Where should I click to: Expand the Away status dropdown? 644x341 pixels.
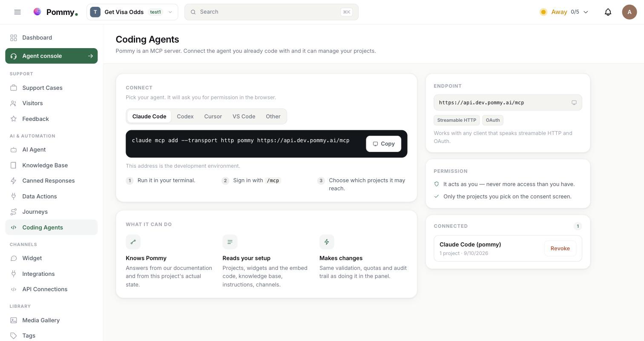coord(564,12)
